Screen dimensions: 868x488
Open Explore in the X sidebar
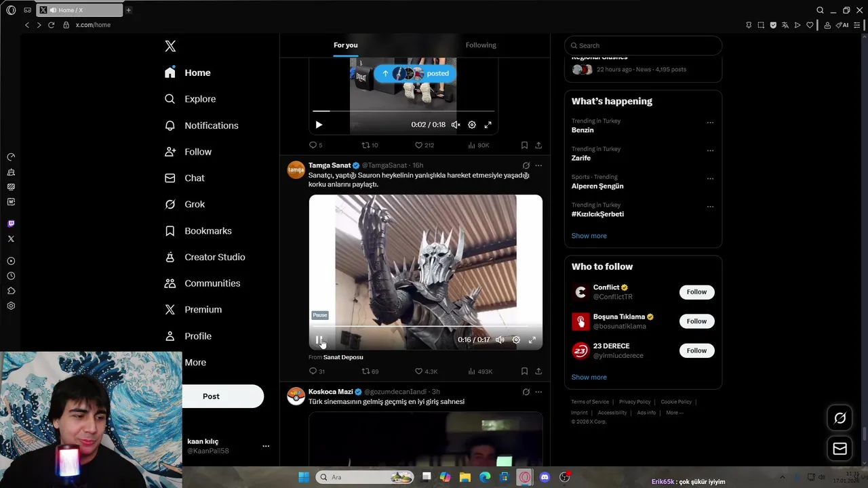191,99
